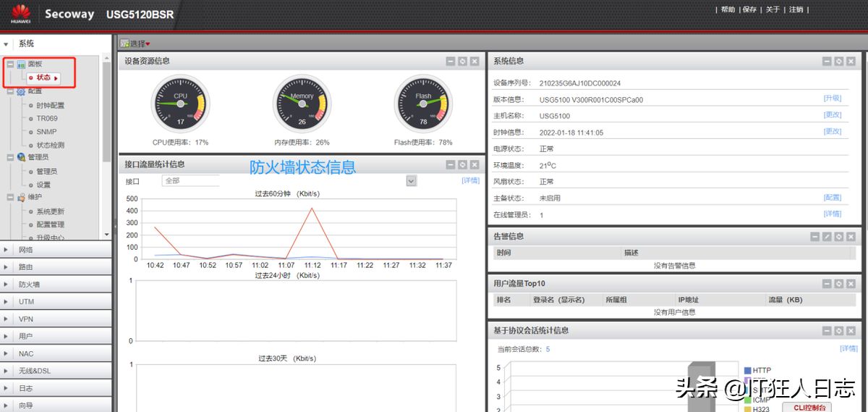Click 更改 link beside 主机名称
Screen dimensions: 868x412
[833, 115]
